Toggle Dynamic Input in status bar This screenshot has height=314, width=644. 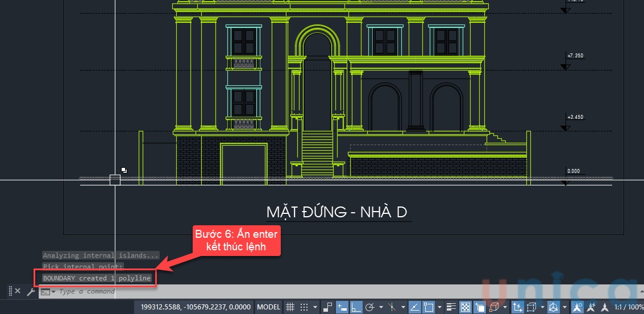click(x=342, y=307)
